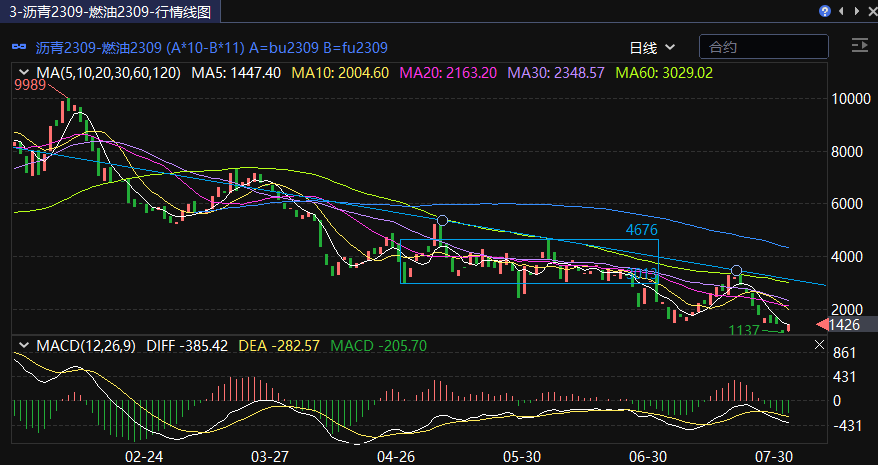Click the MA60 value label in green
The image size is (878, 465).
pyautogui.click(x=664, y=73)
